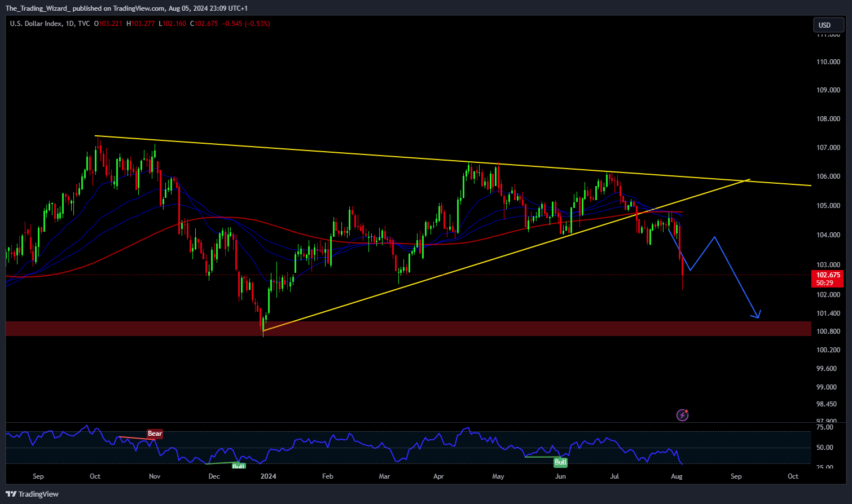Click the purple lightning bolt icon
Viewport: 852px width, 504px height.
point(682,415)
